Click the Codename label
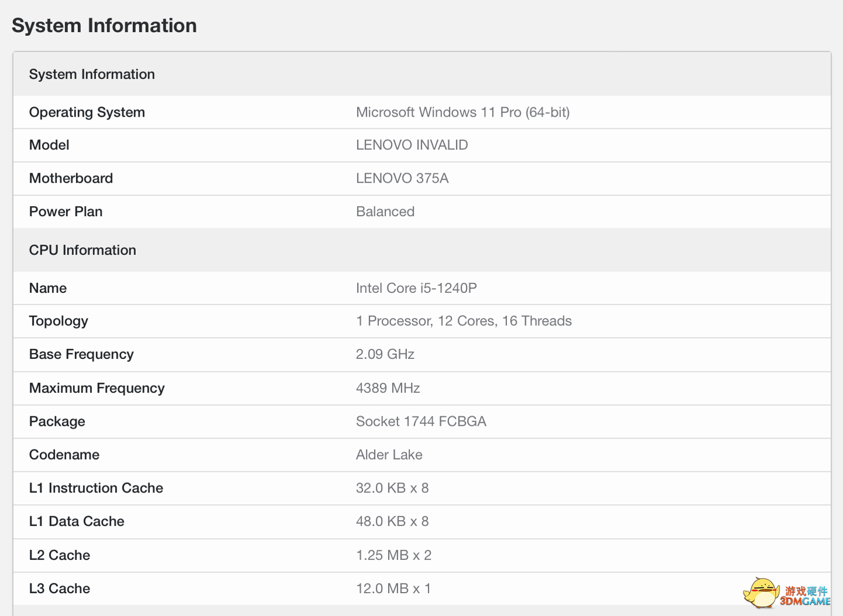 64,455
